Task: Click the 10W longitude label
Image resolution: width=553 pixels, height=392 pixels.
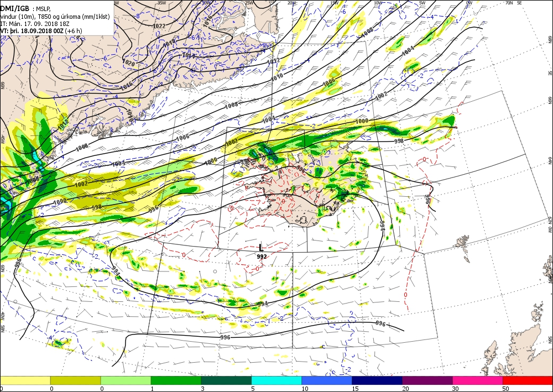Action: 378,3
